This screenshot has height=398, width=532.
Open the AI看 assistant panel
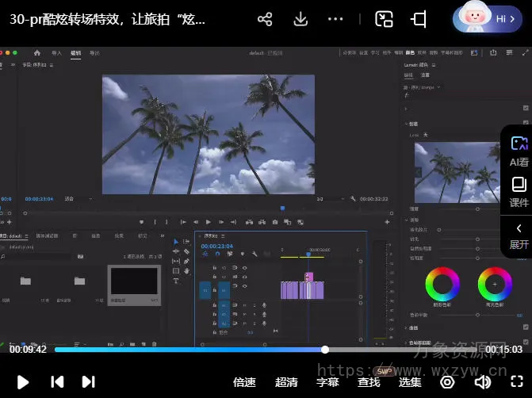519,151
